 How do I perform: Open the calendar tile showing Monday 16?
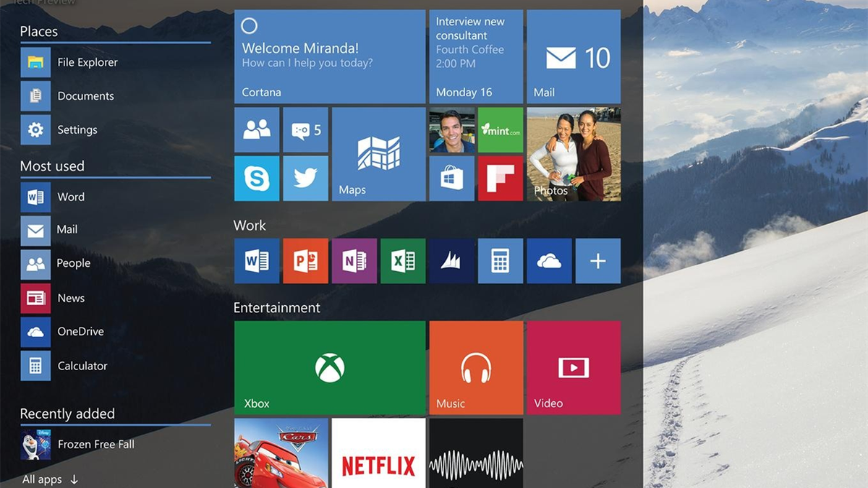point(476,56)
